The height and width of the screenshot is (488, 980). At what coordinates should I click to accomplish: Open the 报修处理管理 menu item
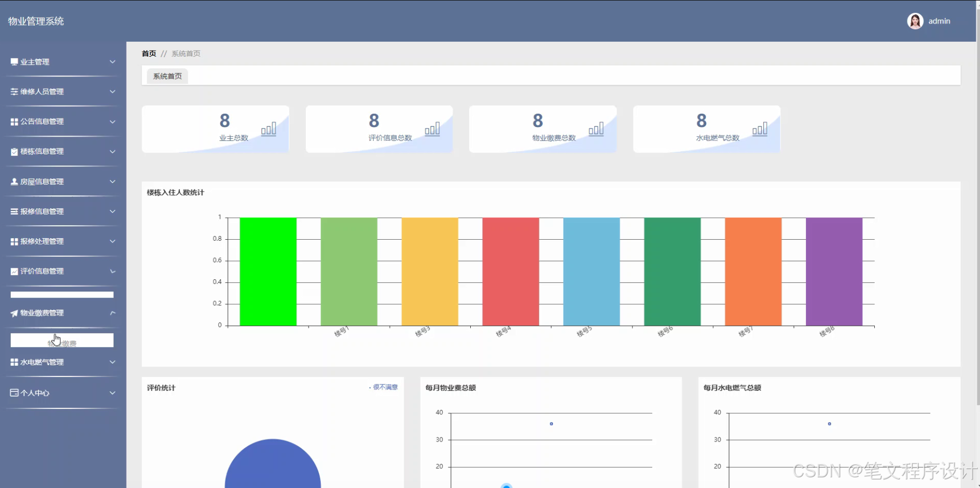point(63,241)
